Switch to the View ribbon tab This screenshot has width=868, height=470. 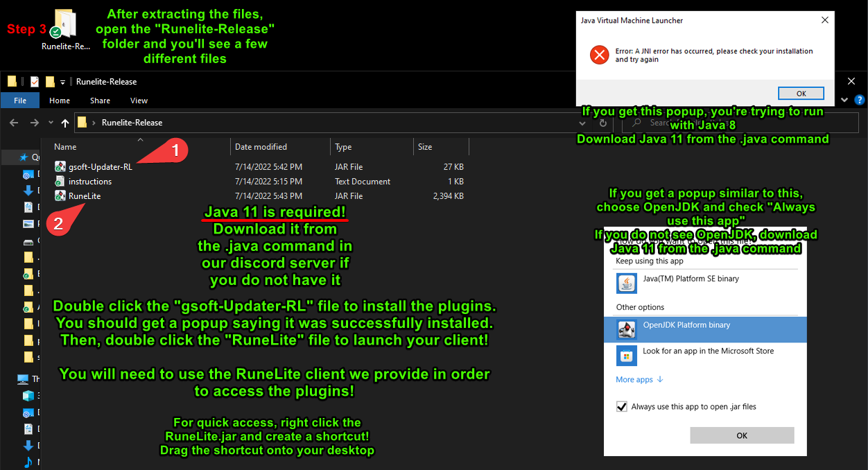tap(139, 101)
